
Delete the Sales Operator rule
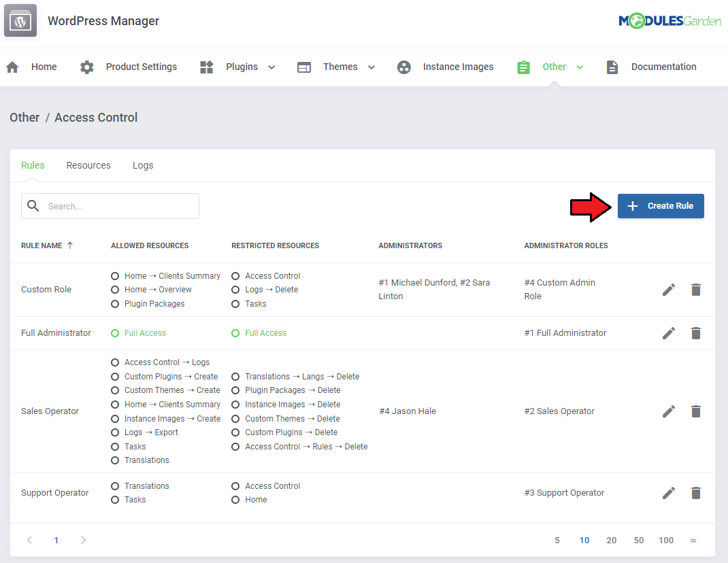click(x=695, y=411)
